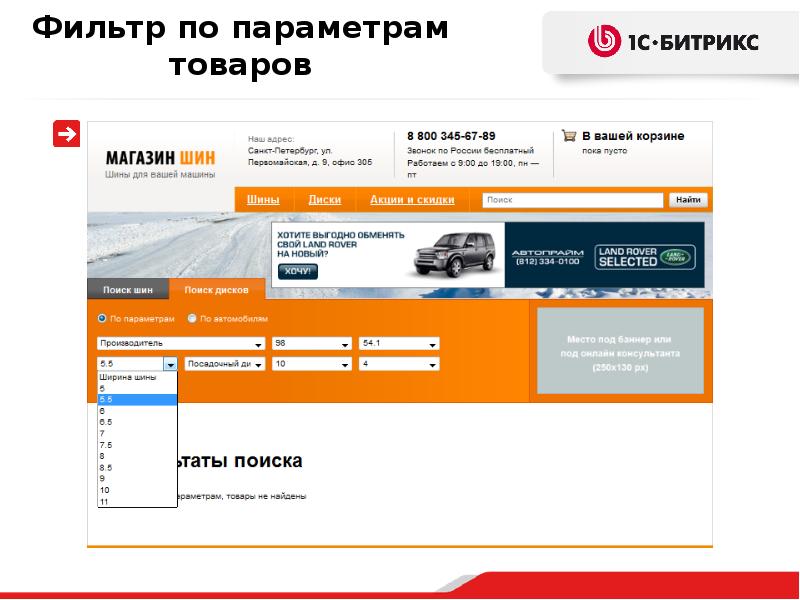Choose 6.5 in the width list
Viewport: 800px width, 600px height.
click(x=137, y=422)
